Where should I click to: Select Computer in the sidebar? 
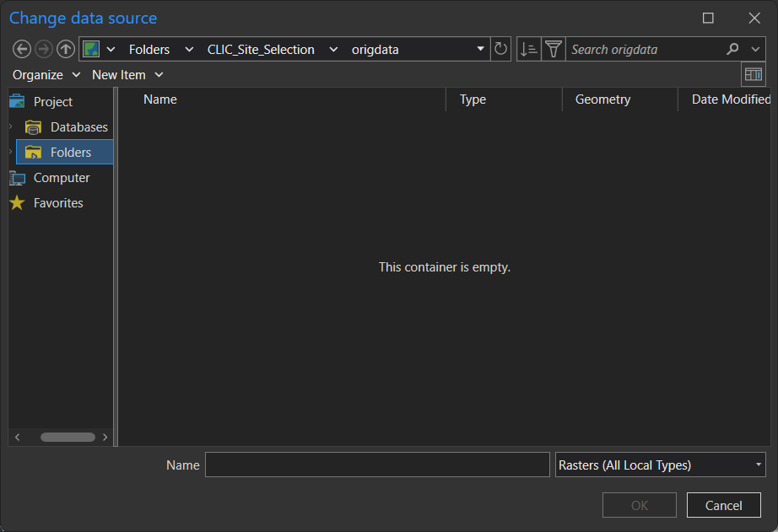[x=59, y=177]
